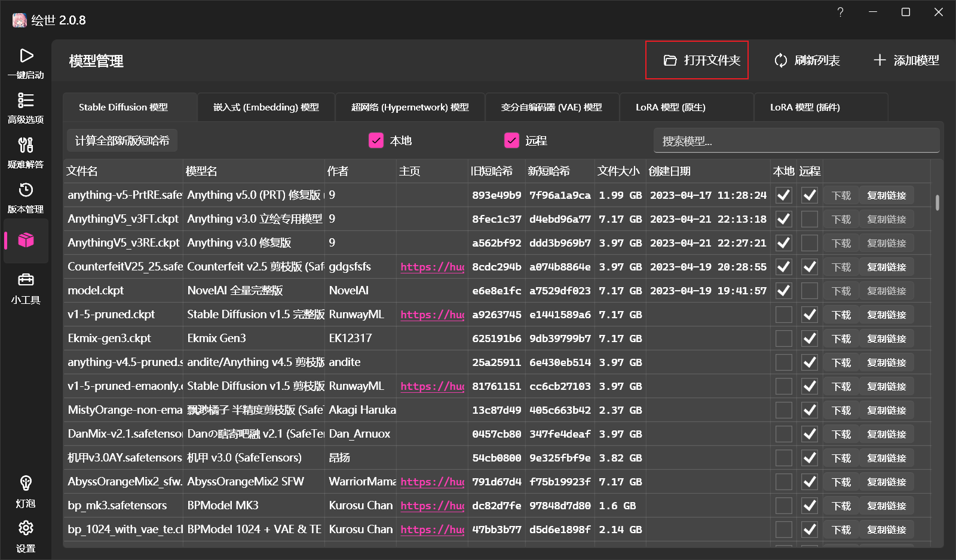Click Download (下载) for v1-5-pruned.ckpt

click(x=841, y=315)
